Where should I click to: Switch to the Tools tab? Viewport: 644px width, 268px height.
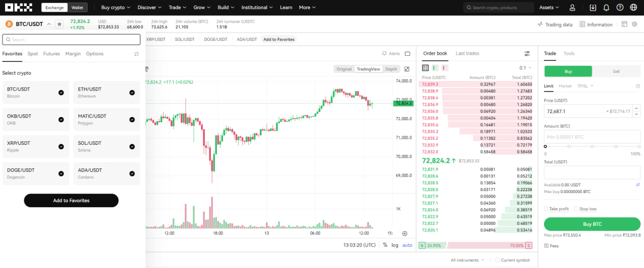569,53
